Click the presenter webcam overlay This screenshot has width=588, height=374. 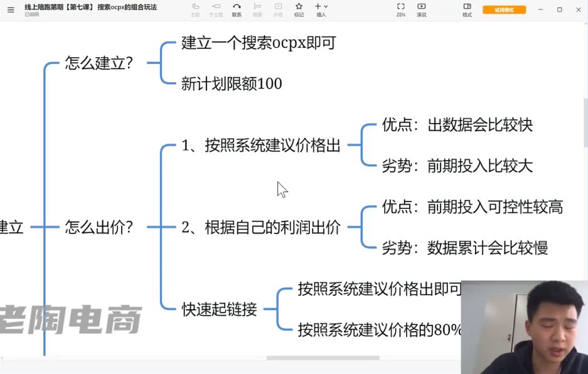(524, 327)
